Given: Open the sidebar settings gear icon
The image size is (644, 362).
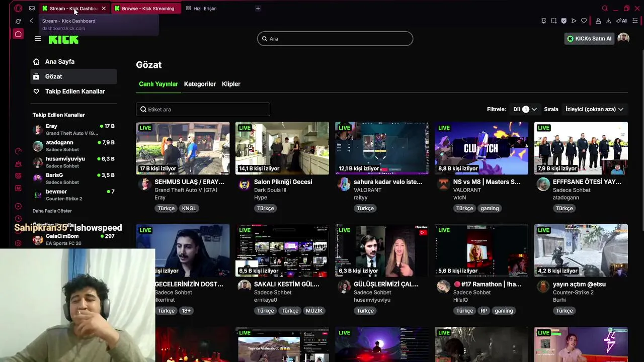Looking at the screenshot, I should (18, 243).
